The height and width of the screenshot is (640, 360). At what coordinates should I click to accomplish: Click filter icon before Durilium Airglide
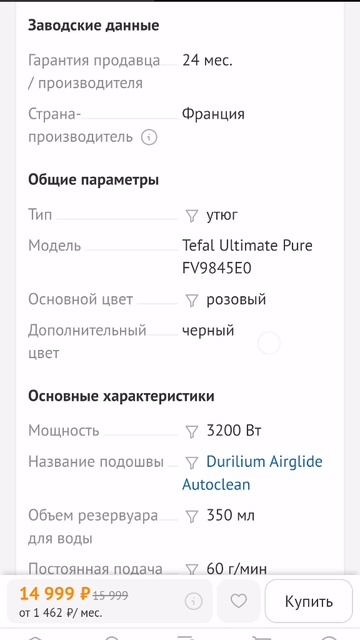click(191, 462)
